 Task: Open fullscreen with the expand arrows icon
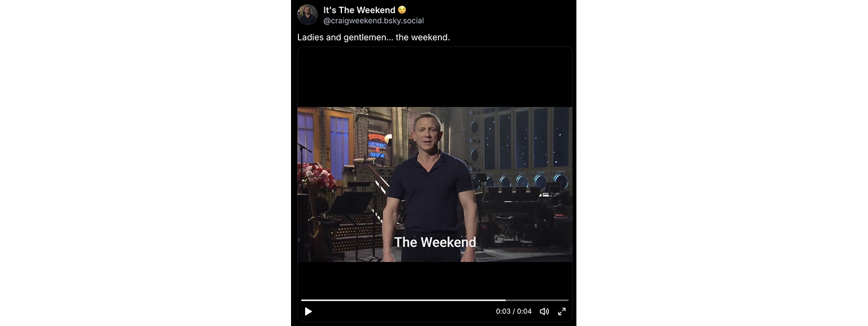pos(562,311)
